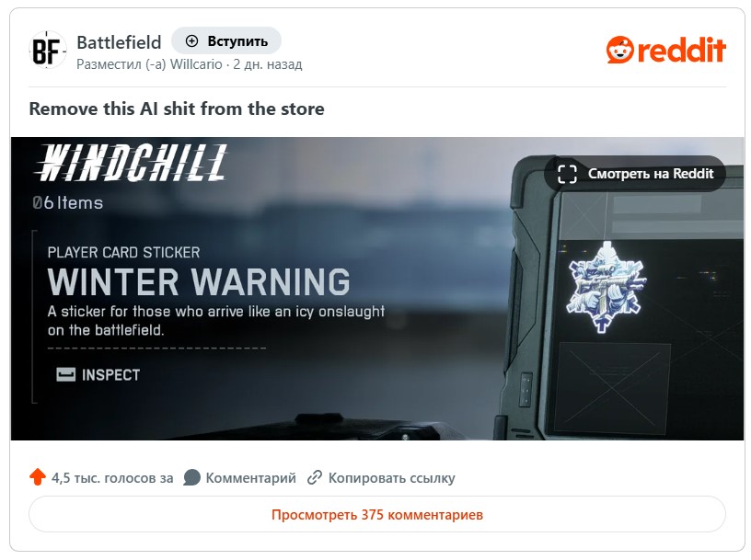The image size is (751, 560).
Task: Open the Battlefield subreddit name link
Action: [x=119, y=42]
